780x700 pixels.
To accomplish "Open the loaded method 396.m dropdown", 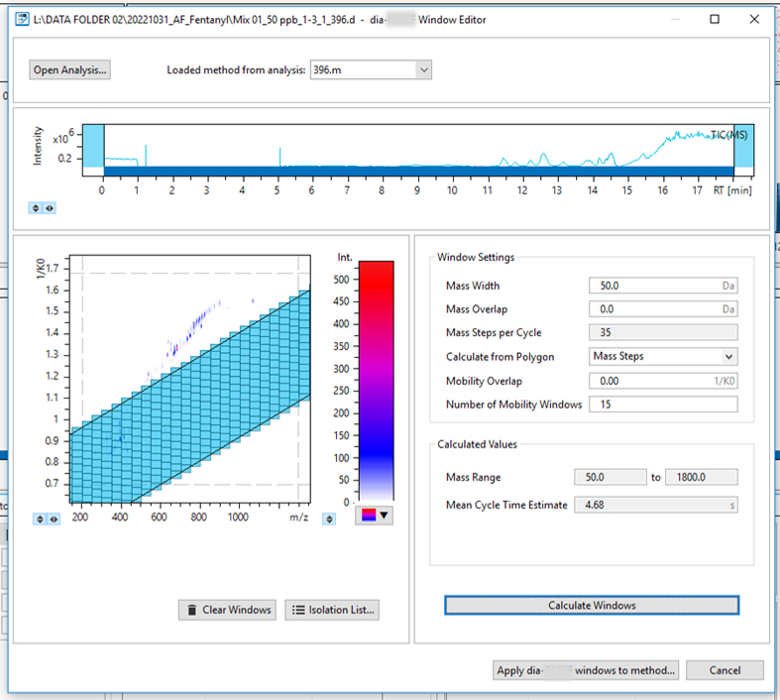I will pos(424,70).
